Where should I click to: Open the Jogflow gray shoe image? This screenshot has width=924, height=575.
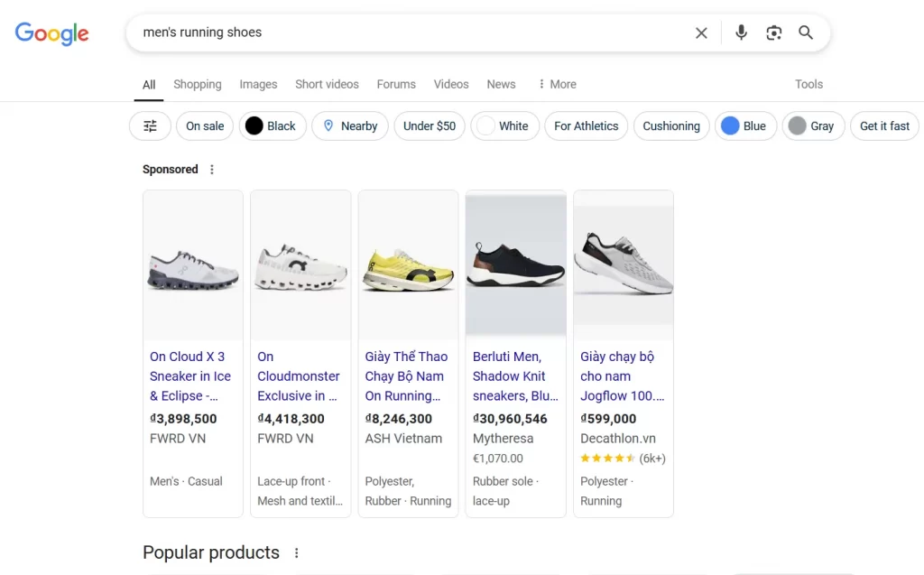point(624,265)
